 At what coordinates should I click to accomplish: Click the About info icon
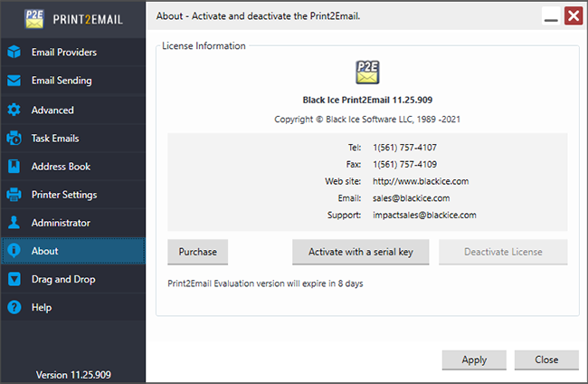(14, 250)
